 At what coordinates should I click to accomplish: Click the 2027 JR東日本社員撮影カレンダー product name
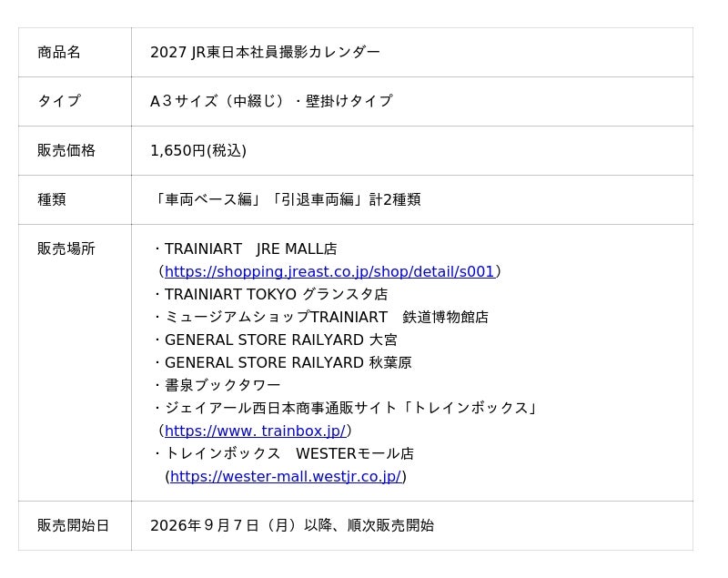(x=265, y=52)
